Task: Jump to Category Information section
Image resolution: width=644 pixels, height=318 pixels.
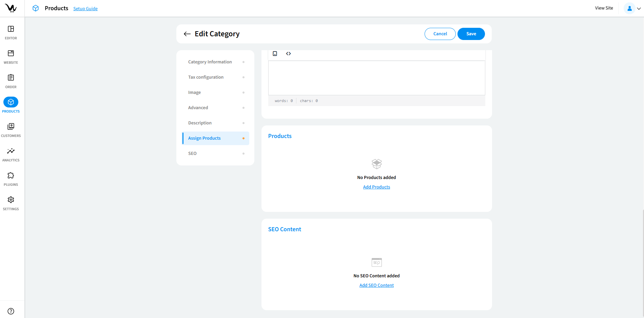Action: (210, 62)
